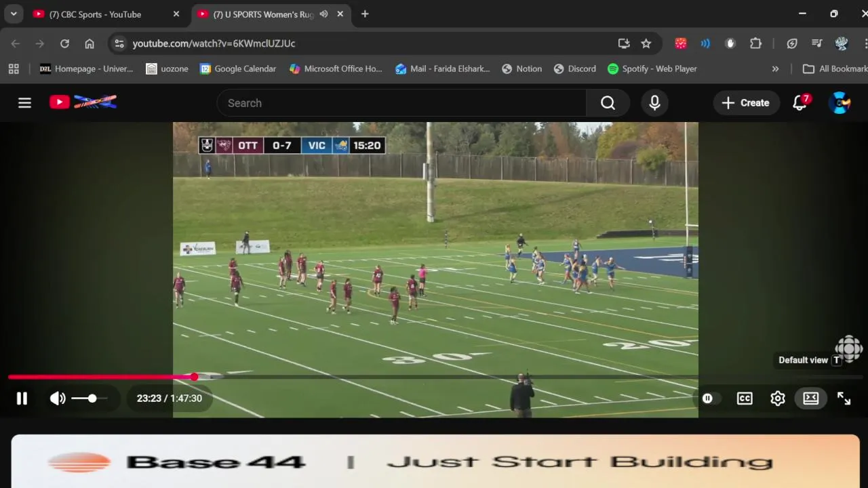Click the CBC channel watermark logo
This screenshot has height=488, width=868.
coord(848,348)
